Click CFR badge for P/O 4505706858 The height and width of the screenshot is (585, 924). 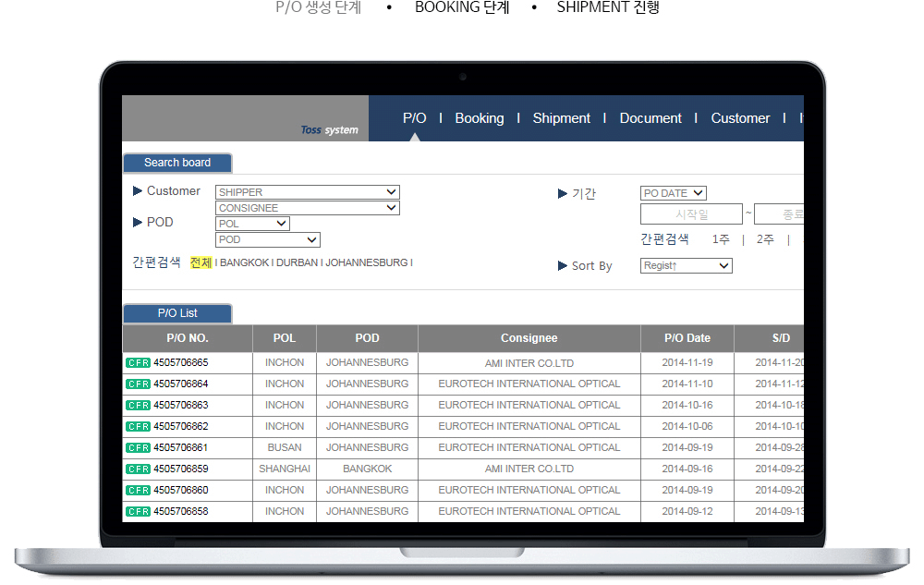pos(139,511)
